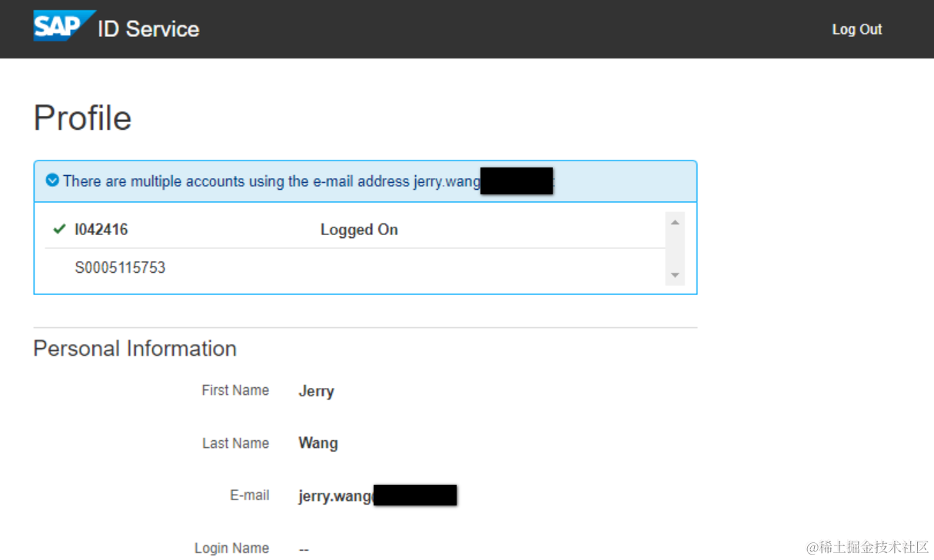934x560 pixels.
Task: Select the last name value Wang
Action: click(318, 443)
